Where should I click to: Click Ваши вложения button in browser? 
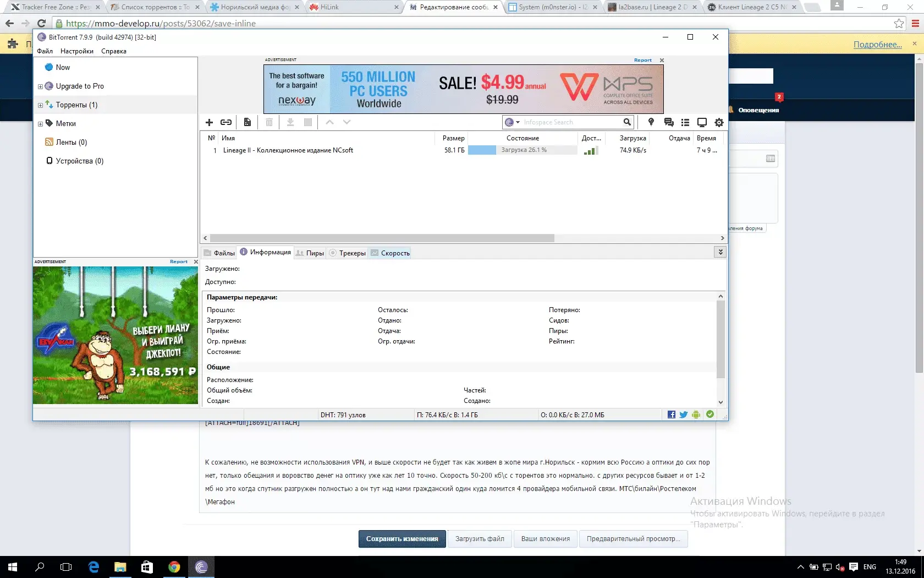tap(546, 539)
